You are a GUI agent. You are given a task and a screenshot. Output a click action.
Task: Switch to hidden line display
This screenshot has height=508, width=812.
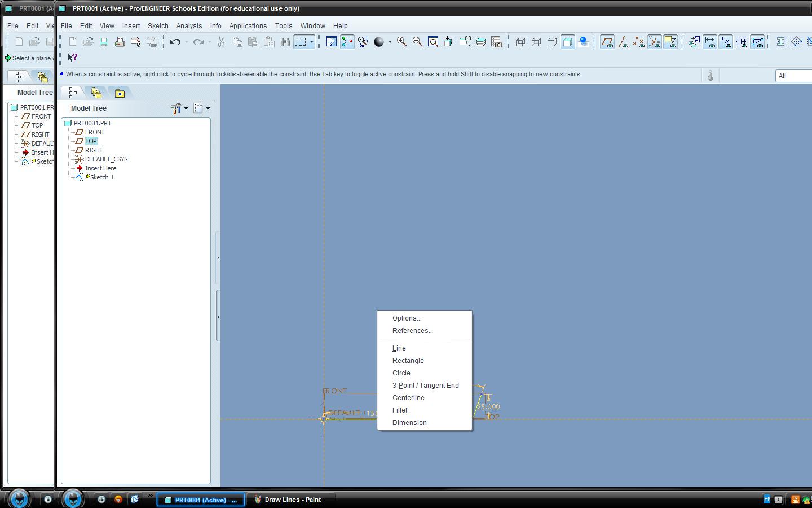point(536,42)
